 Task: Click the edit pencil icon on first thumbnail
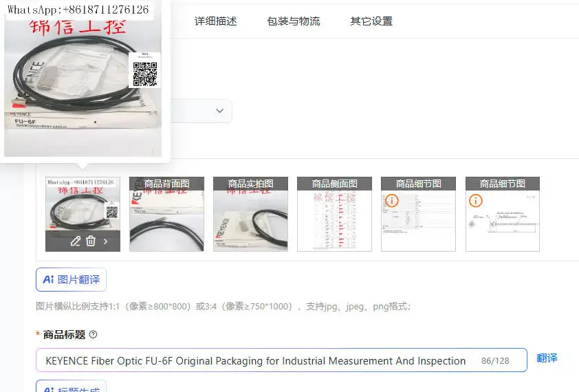click(x=76, y=241)
